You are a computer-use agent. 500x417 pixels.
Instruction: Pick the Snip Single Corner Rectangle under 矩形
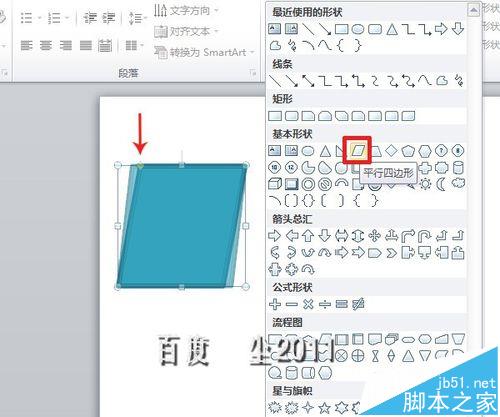[x=308, y=116]
